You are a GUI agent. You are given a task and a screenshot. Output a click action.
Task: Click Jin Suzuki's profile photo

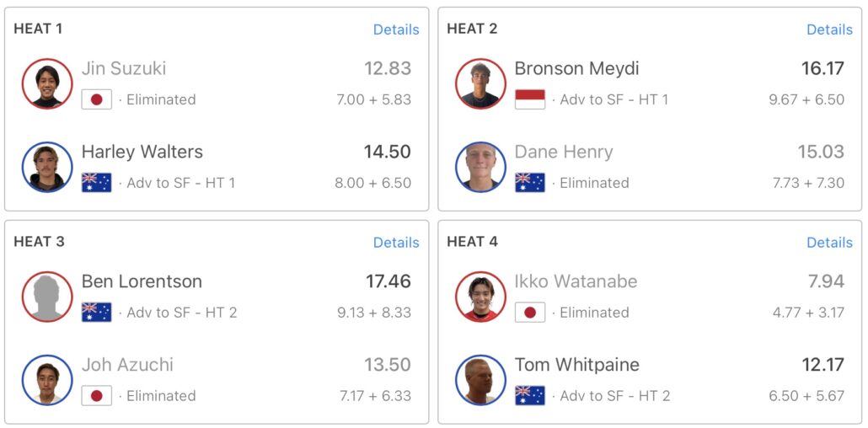pos(47,83)
